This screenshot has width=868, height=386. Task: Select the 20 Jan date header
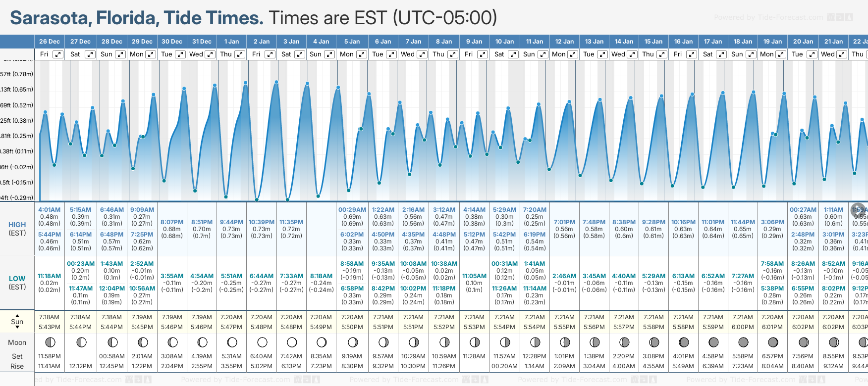pos(803,42)
